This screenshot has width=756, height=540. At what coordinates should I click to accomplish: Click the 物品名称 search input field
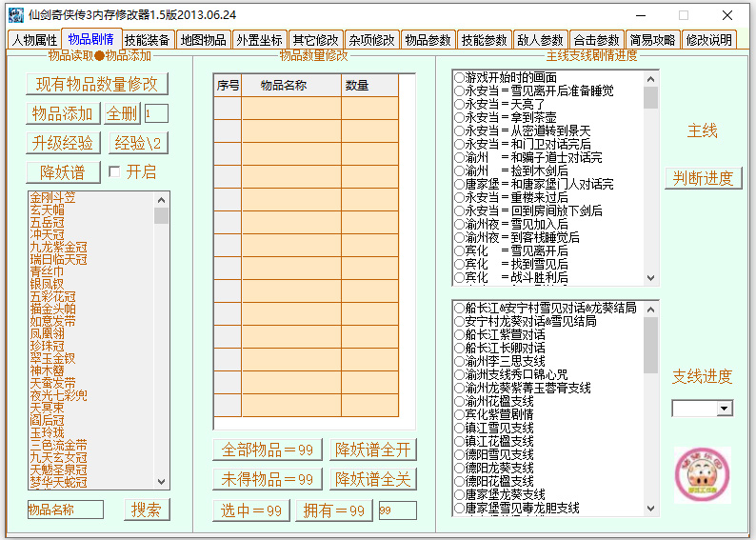[x=65, y=510]
